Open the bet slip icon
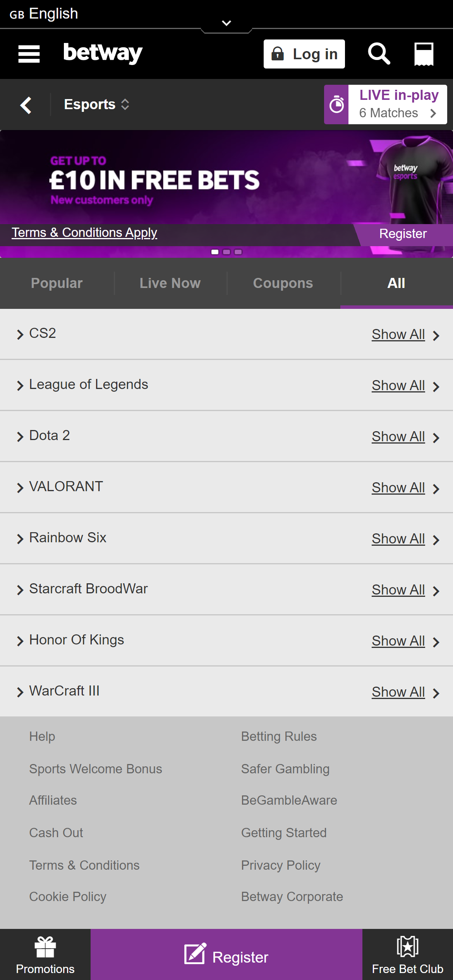This screenshot has height=980, width=453. pyautogui.click(x=424, y=54)
